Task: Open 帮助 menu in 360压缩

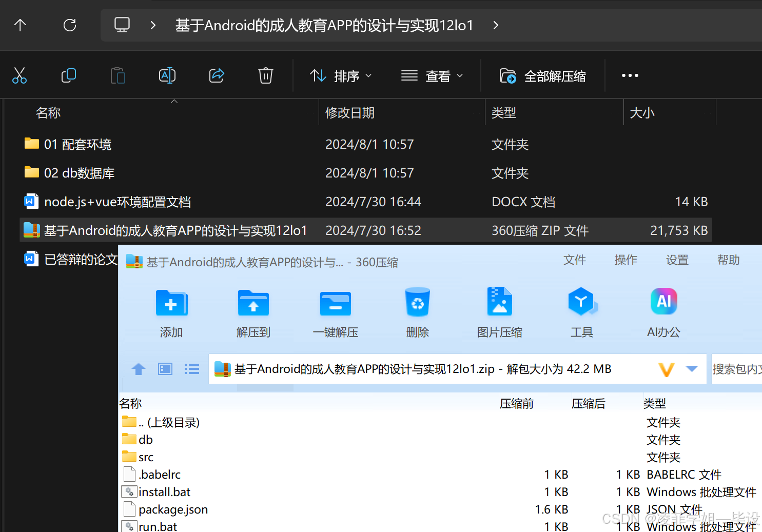Action: tap(729, 260)
